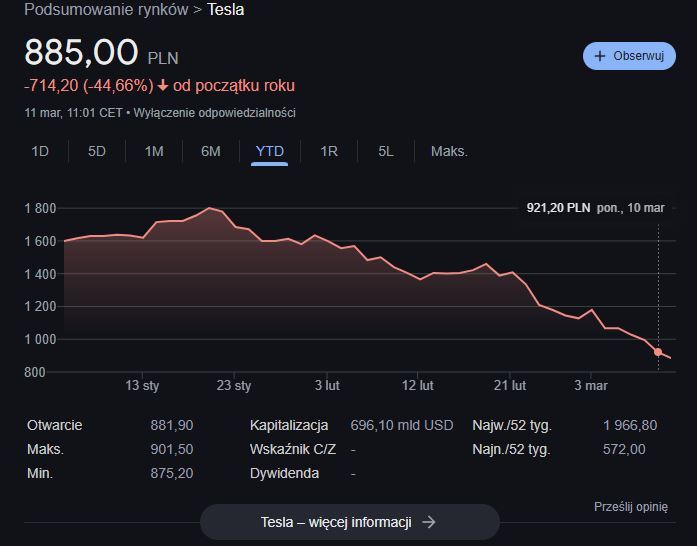The height and width of the screenshot is (546, 697).
Task: Click the Wyłączenie odpowiedzialności disclaimer link
Action: pyautogui.click(x=214, y=113)
